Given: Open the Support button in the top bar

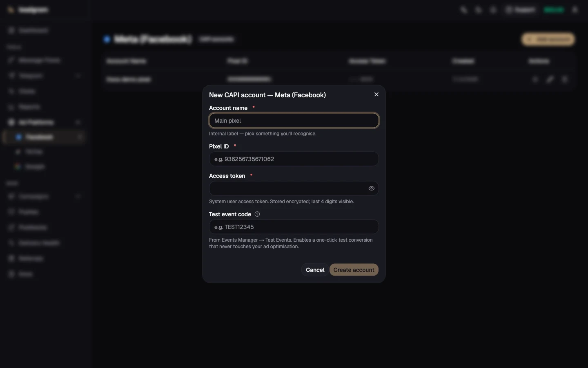Looking at the screenshot, I should pos(520,10).
